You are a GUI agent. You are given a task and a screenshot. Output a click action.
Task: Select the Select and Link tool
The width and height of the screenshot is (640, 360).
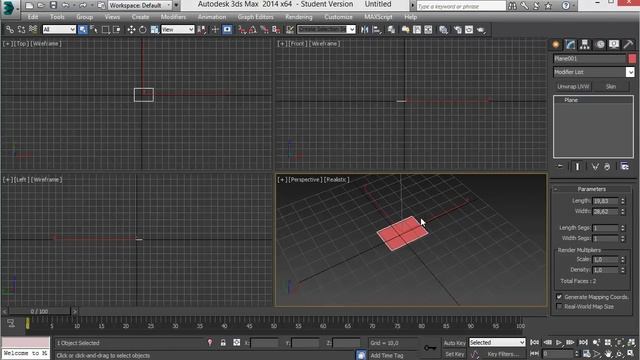pyautogui.click(x=9, y=29)
